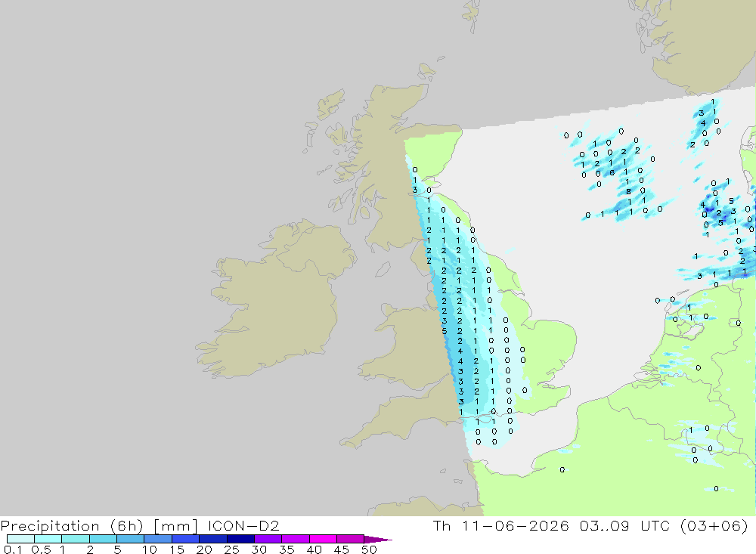Click the 'ICON-D2' model name
This screenshot has height=554, width=756.
tap(243, 525)
